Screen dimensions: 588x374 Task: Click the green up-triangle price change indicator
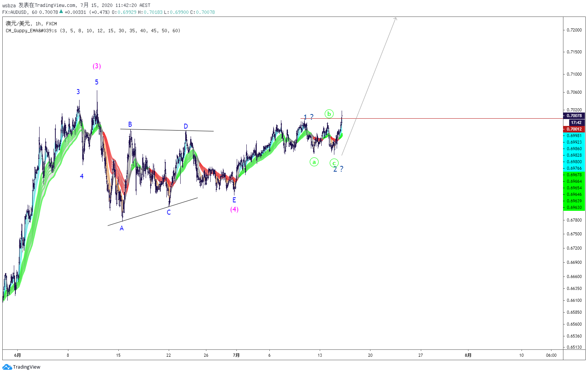[61, 12]
